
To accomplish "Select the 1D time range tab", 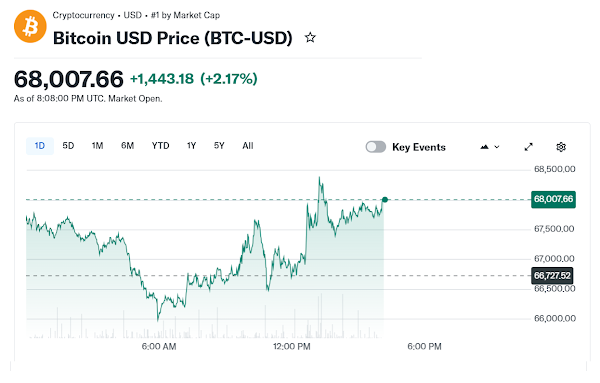I will (40, 146).
